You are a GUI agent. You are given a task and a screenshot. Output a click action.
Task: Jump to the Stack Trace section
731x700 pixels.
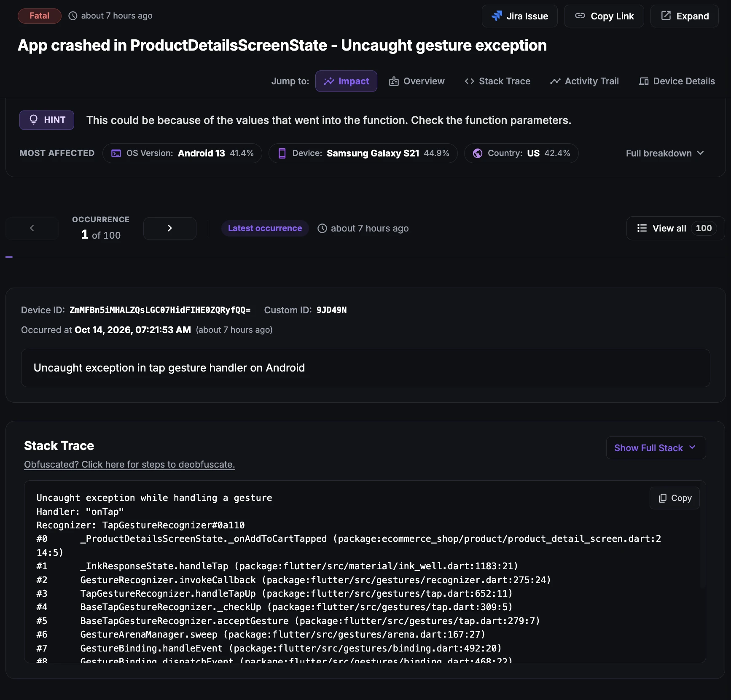click(497, 81)
